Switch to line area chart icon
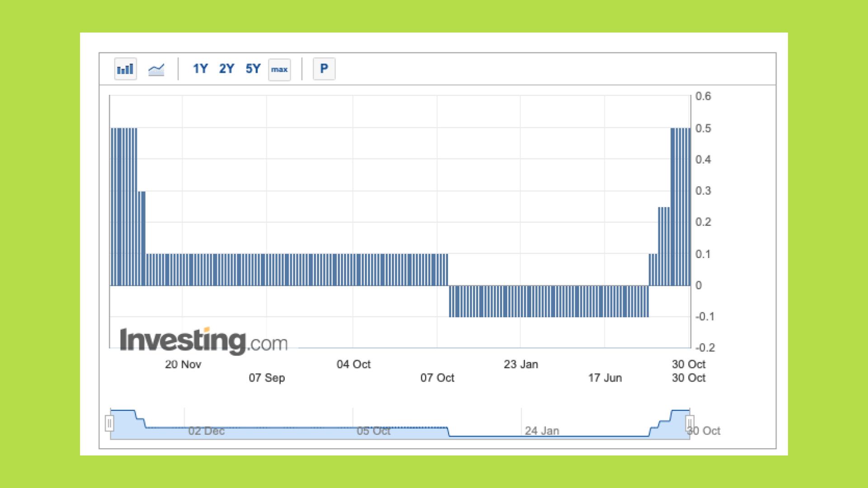The height and width of the screenshot is (488, 868). click(156, 69)
